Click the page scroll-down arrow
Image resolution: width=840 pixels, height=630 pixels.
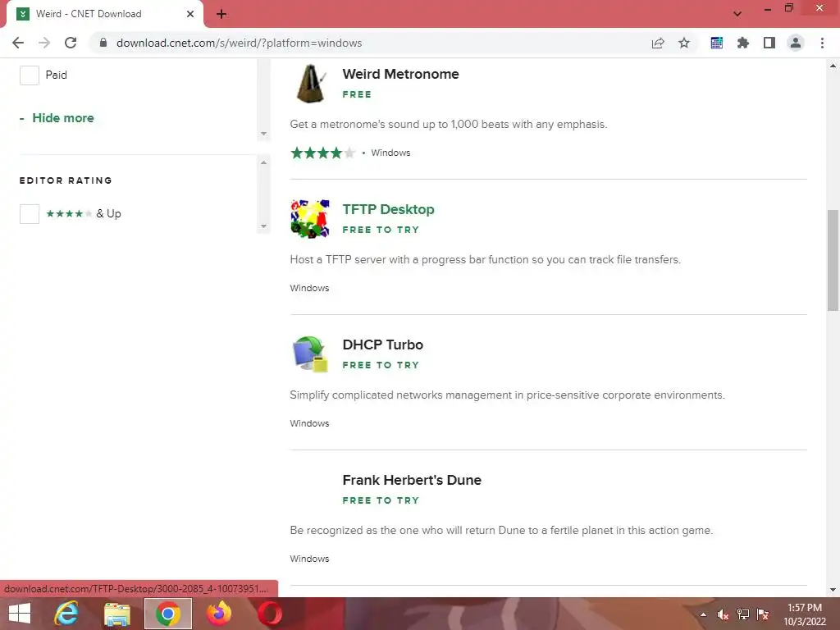click(x=833, y=590)
